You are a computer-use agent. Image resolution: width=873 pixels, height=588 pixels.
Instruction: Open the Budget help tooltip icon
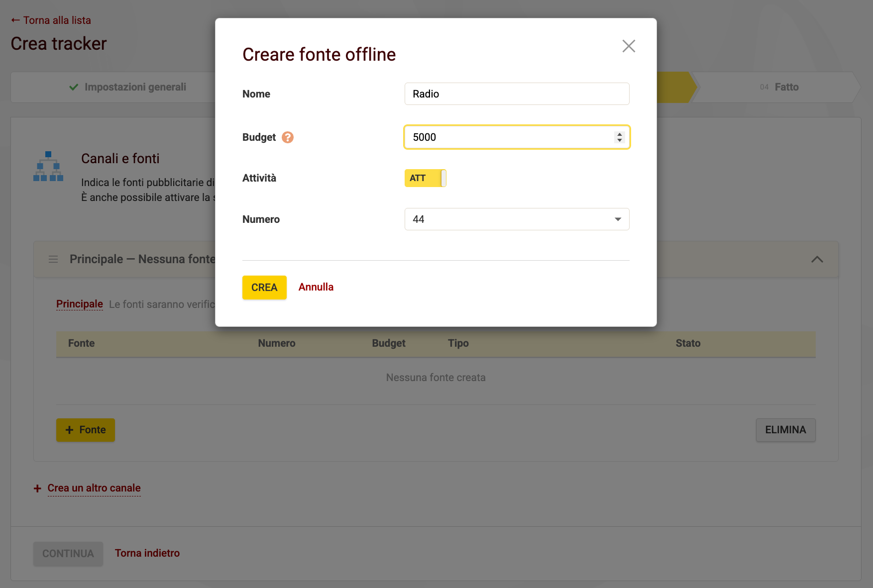point(287,137)
